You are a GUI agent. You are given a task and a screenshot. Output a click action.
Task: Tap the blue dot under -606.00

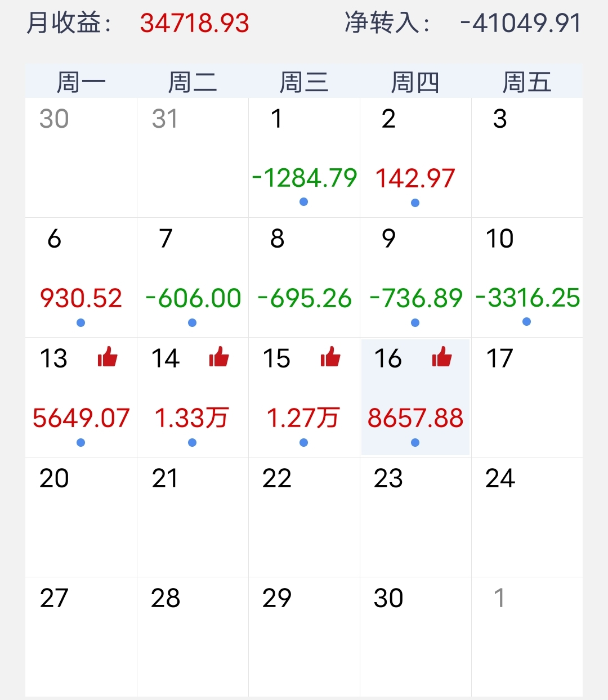tap(192, 322)
